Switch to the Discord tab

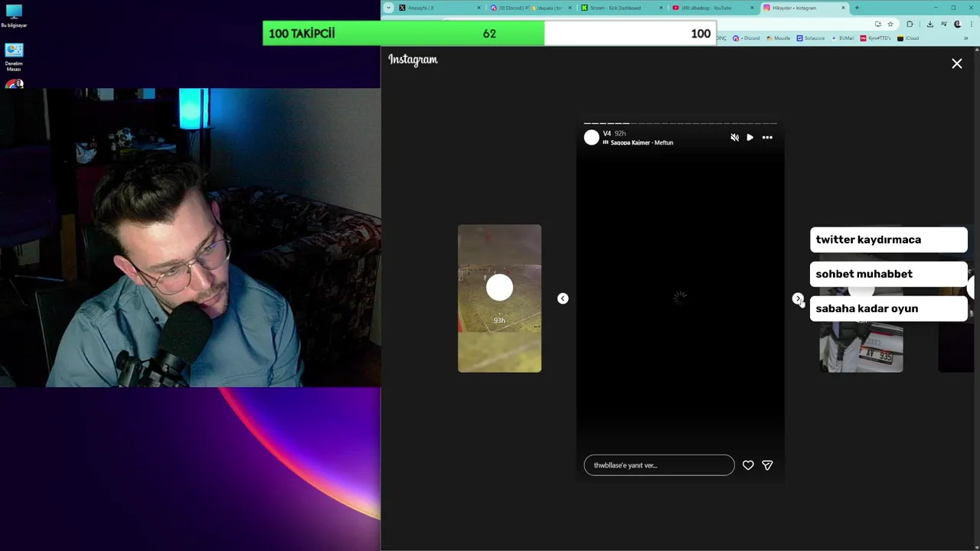pyautogui.click(x=530, y=8)
